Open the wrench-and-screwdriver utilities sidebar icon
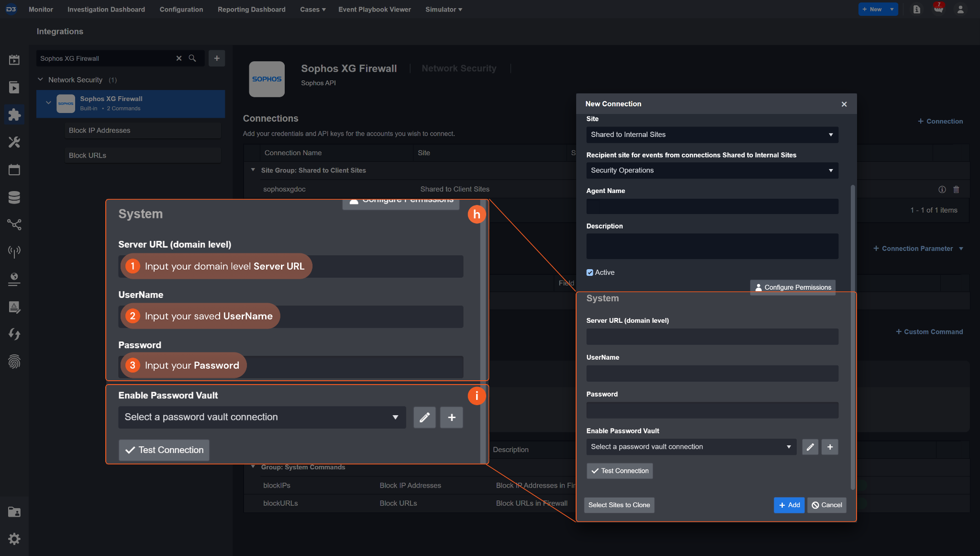980x556 pixels. 14,142
